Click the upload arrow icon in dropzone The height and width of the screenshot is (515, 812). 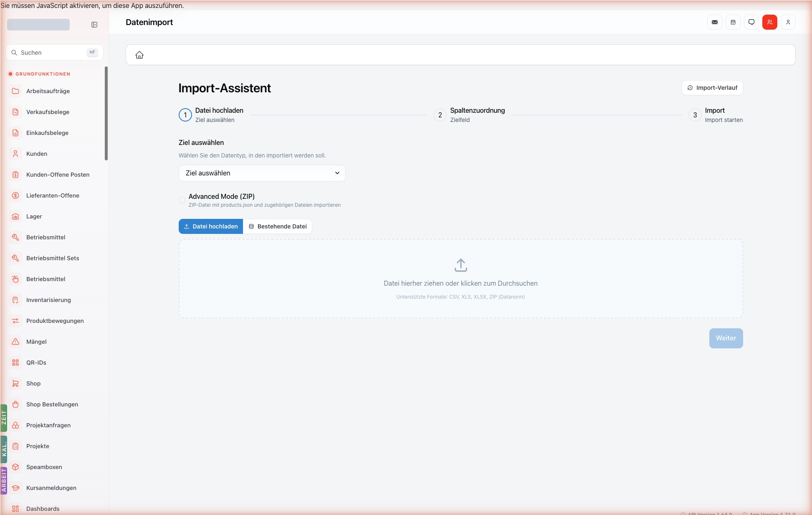(461, 265)
